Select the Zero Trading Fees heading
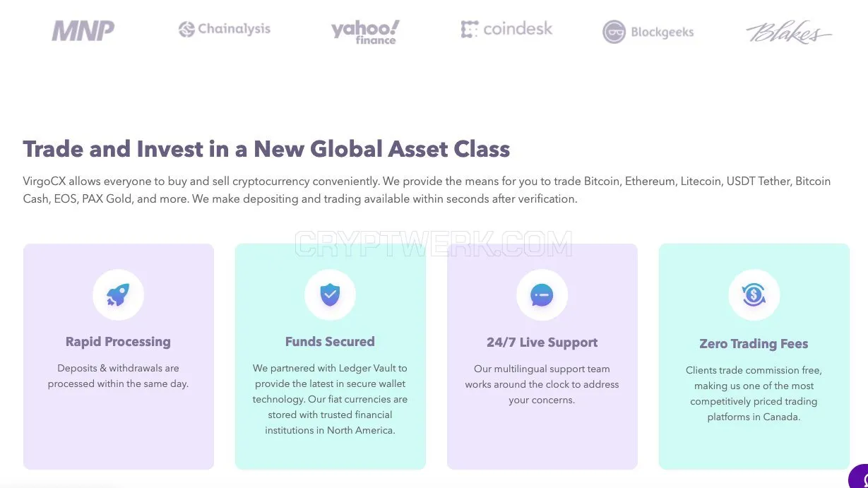Screen dimensions: 868x488 tap(754, 344)
